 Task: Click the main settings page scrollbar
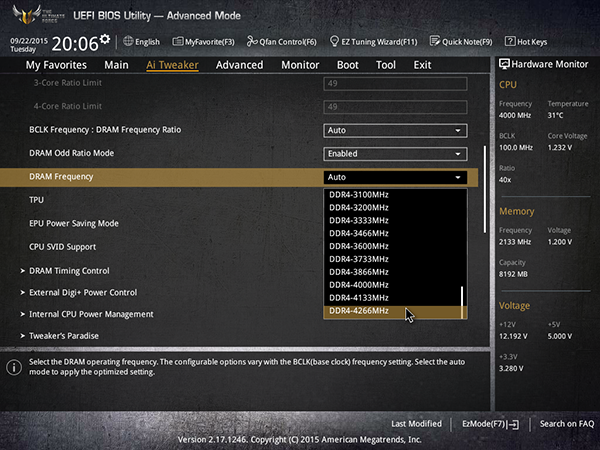coord(485,189)
